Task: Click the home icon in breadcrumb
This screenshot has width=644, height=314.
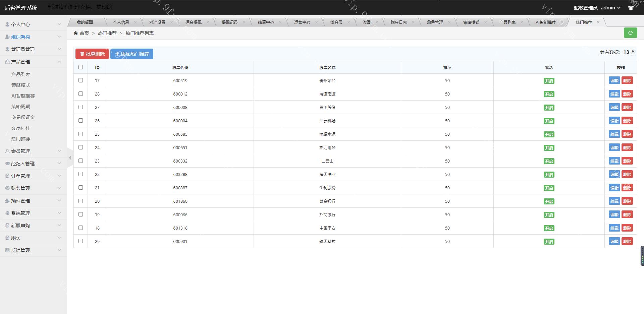Action: pos(76,33)
